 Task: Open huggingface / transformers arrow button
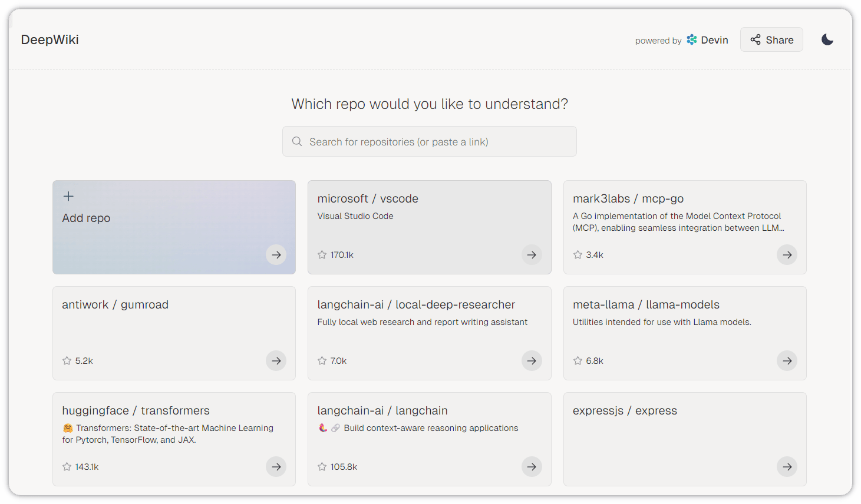point(276,467)
